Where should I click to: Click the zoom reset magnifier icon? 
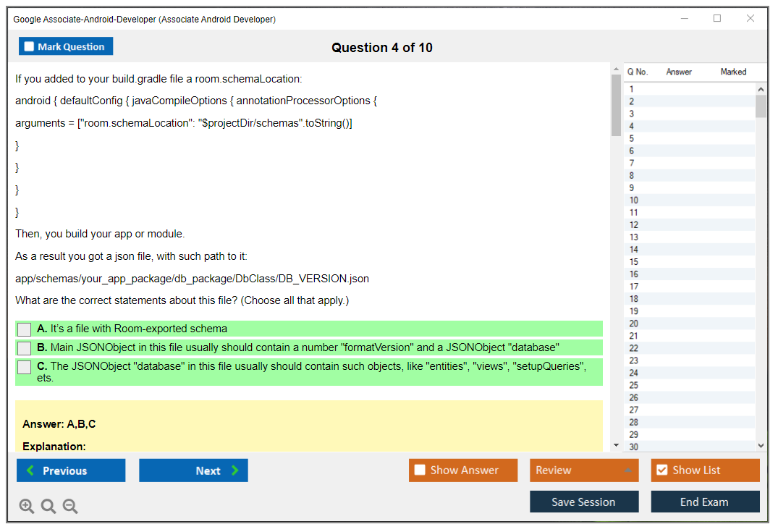tap(48, 507)
